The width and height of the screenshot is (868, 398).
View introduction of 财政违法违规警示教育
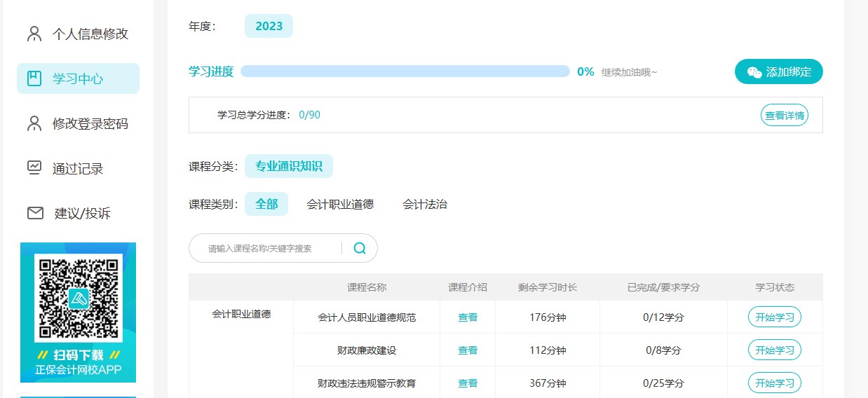click(x=468, y=383)
